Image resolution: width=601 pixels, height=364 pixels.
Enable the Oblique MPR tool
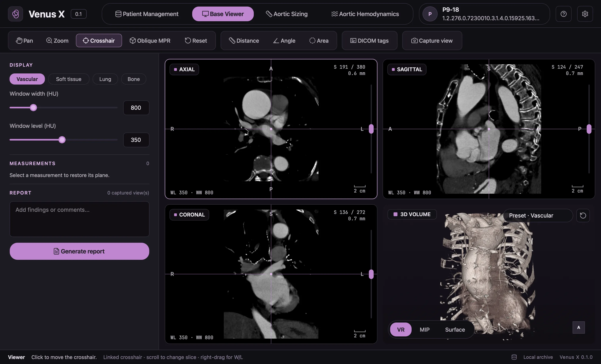(x=150, y=40)
